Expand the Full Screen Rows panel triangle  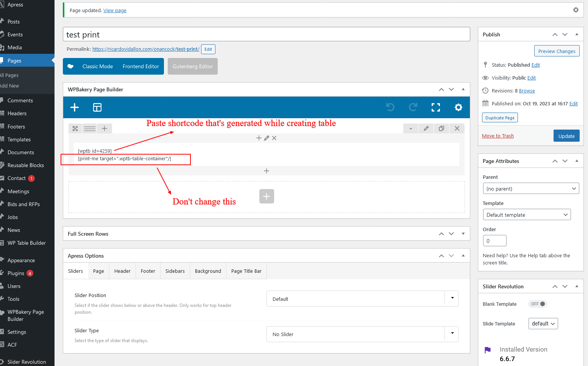coord(463,234)
